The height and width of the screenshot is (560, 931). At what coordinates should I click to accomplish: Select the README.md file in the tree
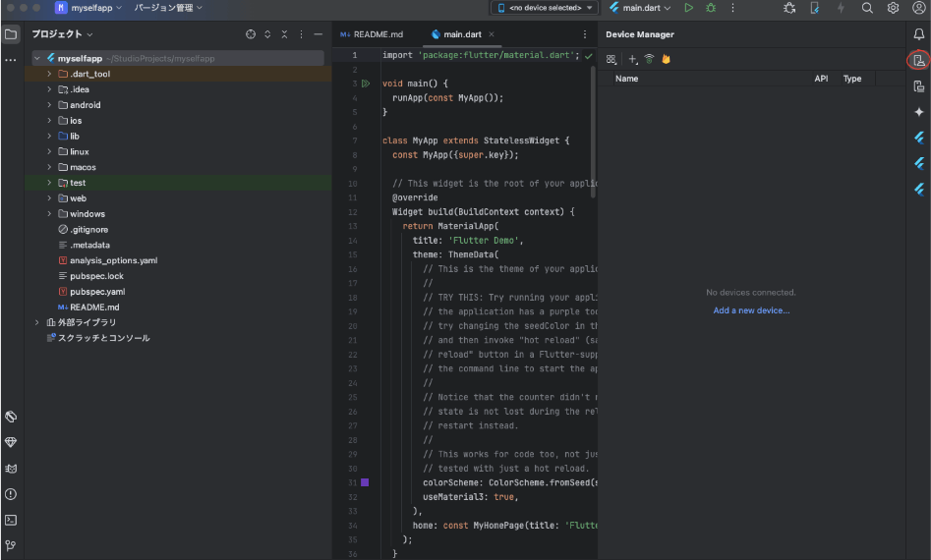(x=94, y=308)
